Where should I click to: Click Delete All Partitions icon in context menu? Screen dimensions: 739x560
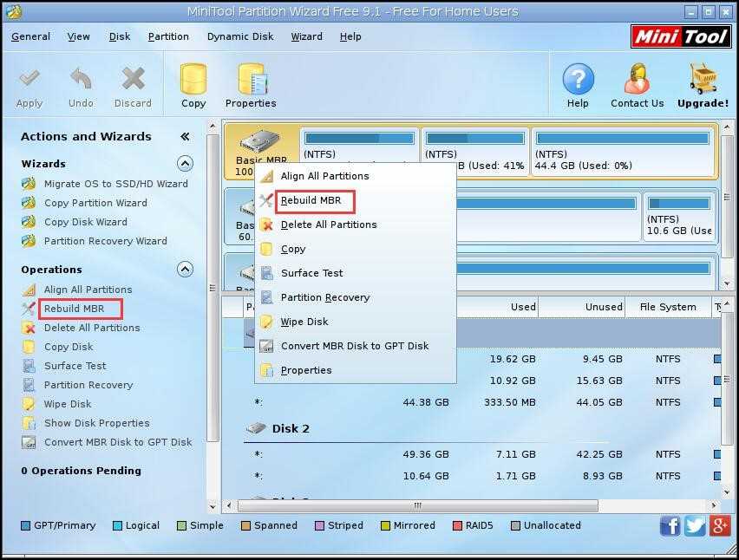coord(266,225)
